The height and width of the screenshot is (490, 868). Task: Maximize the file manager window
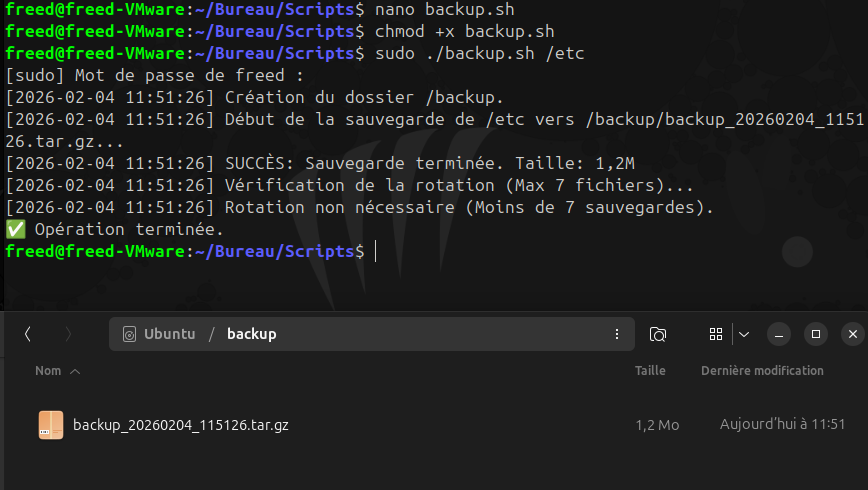click(x=816, y=334)
